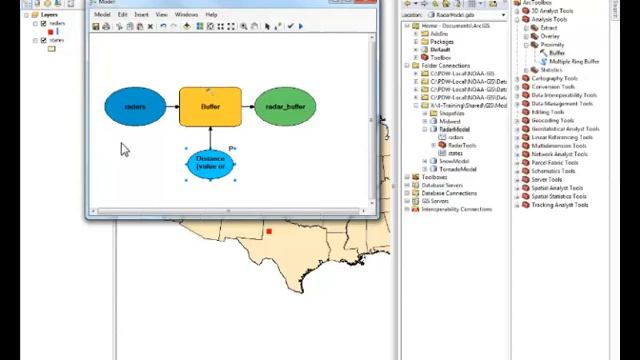The width and height of the screenshot is (640, 360).
Task: Click the Add Data or Tool icon
Action: (x=187, y=27)
